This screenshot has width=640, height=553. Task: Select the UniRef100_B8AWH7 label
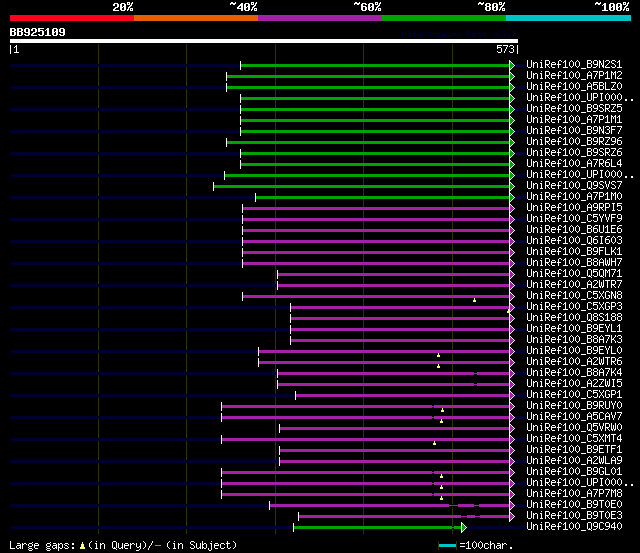pyautogui.click(x=574, y=263)
